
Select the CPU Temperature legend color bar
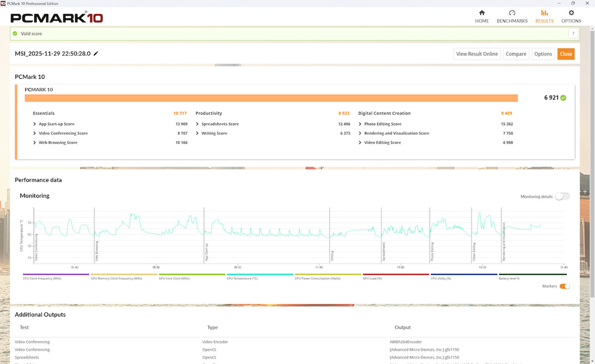coord(260,274)
